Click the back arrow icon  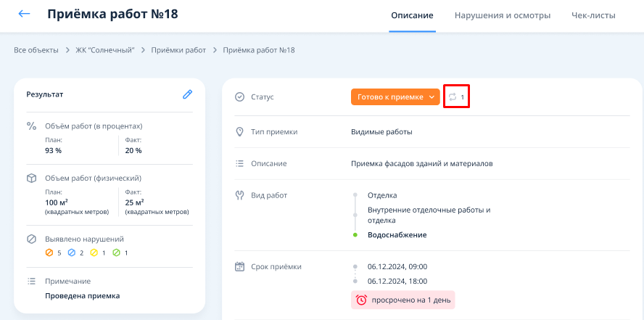25,15
